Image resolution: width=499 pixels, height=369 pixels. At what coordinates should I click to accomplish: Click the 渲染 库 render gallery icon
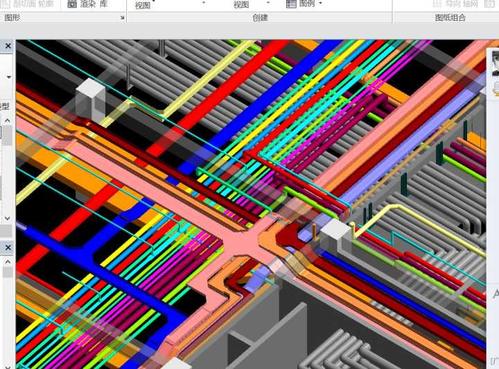tap(71, 4)
